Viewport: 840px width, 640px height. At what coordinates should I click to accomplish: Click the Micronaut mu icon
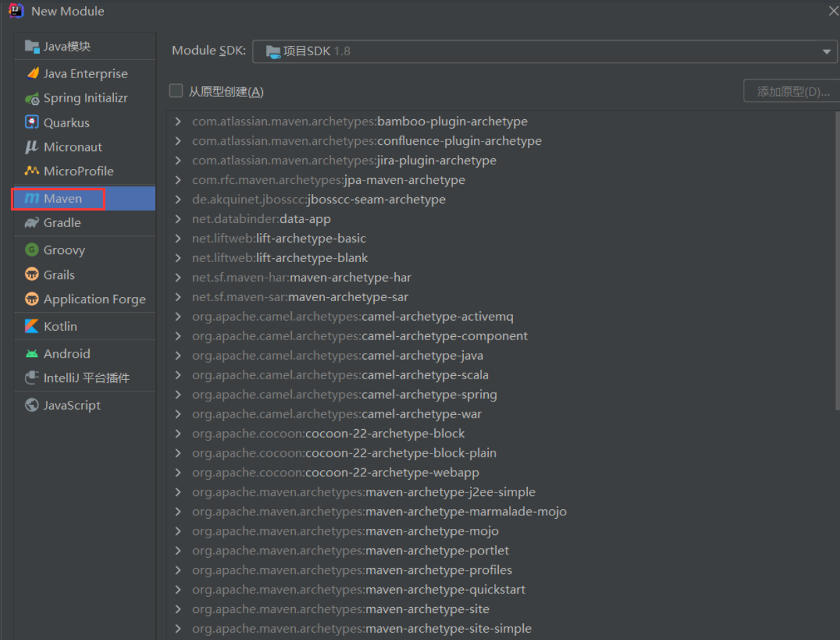[32, 147]
